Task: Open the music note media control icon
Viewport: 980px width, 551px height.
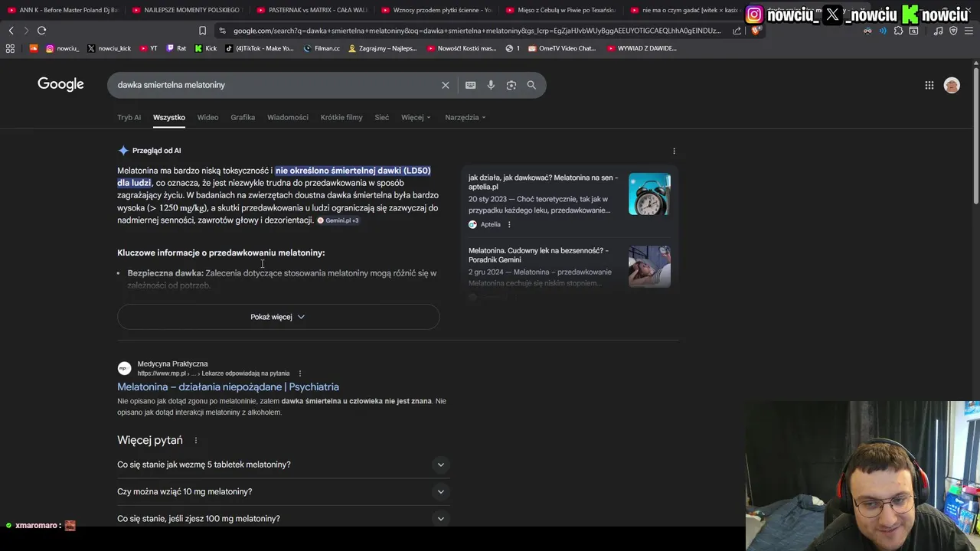Action: tap(939, 31)
